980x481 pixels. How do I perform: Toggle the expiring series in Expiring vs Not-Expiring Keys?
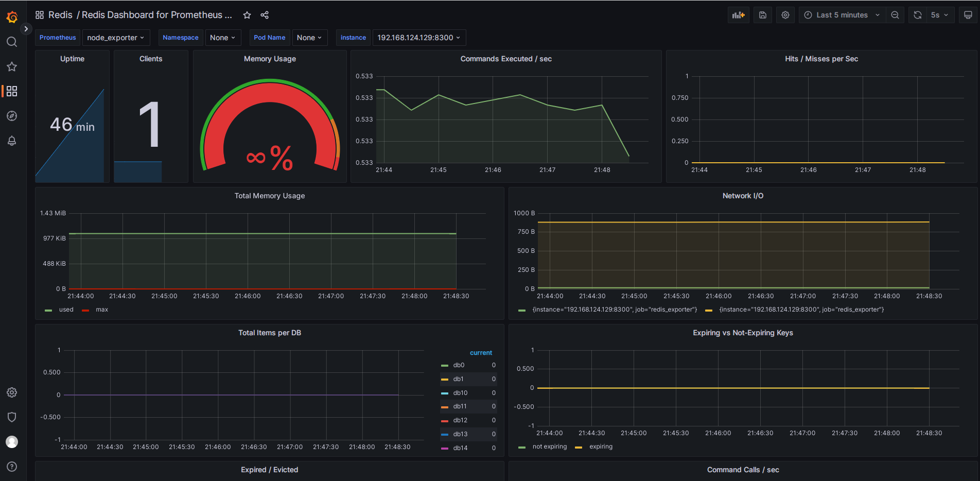coord(601,446)
